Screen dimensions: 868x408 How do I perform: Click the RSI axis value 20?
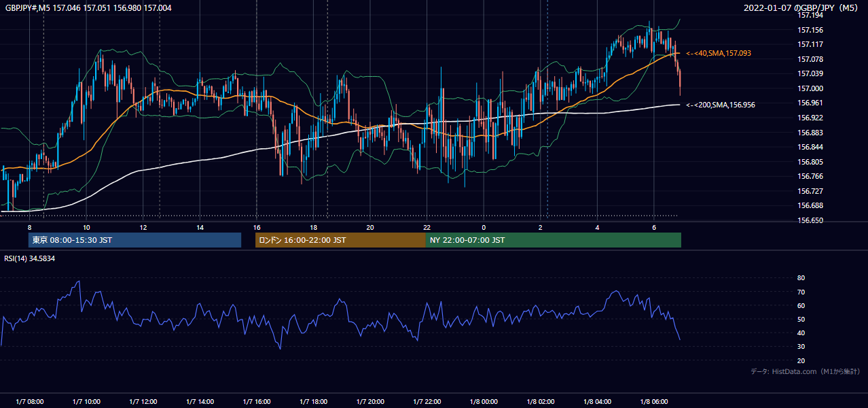(801, 360)
